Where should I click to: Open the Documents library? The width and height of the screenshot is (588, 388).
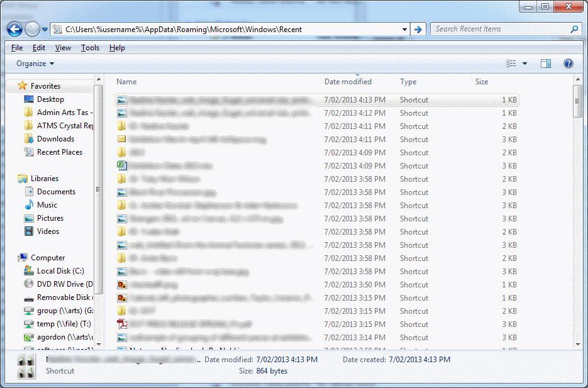(x=56, y=192)
